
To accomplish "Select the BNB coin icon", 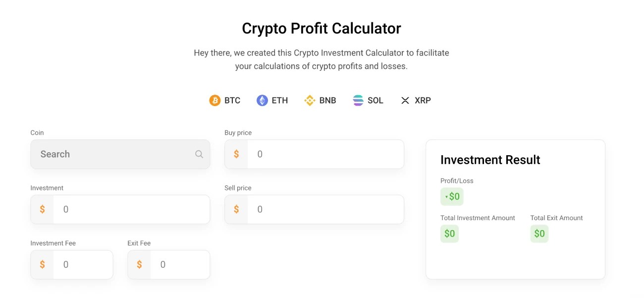I will click(310, 100).
